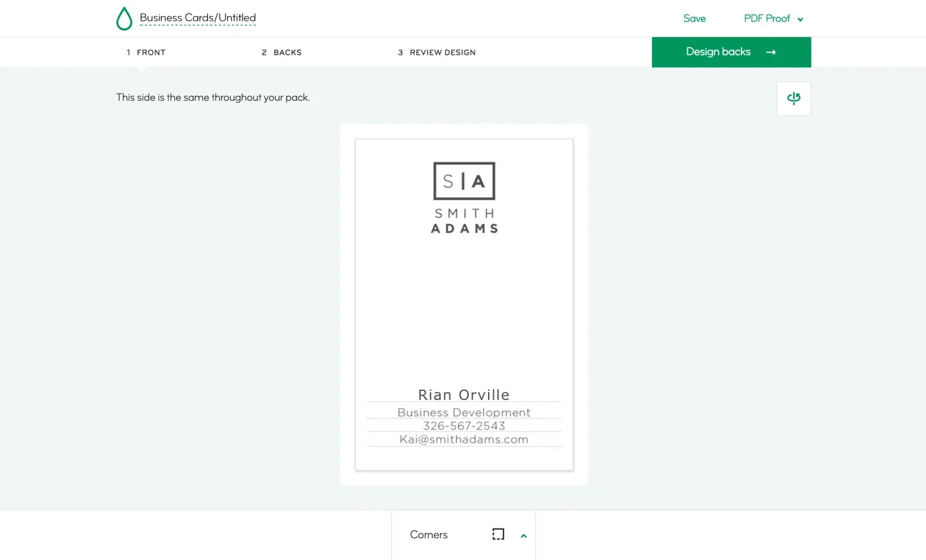This screenshot has width=926, height=560.
Task: Click the dashed Corners square icon
Action: pyautogui.click(x=498, y=534)
